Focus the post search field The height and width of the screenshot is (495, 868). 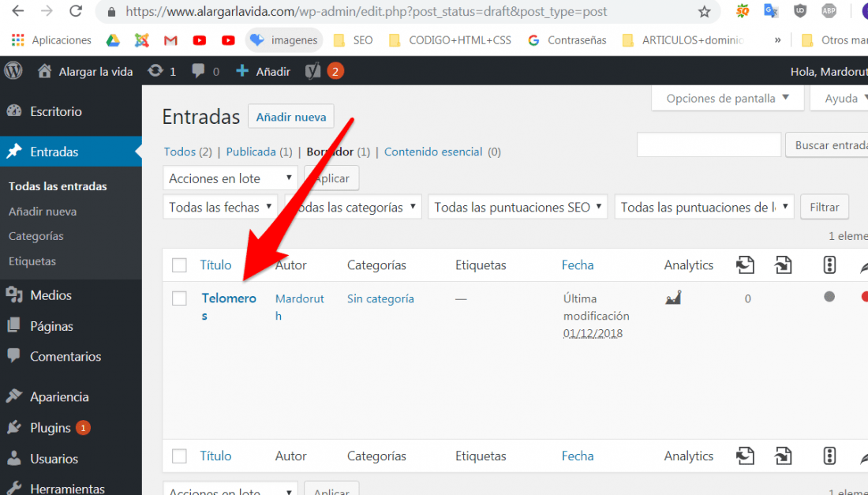[x=709, y=145]
